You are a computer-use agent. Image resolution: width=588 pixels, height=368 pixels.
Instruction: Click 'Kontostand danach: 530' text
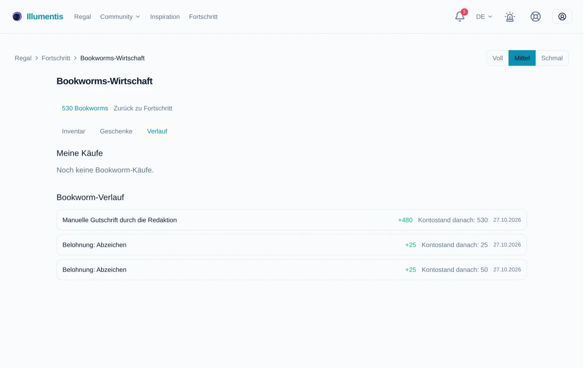[x=453, y=220]
